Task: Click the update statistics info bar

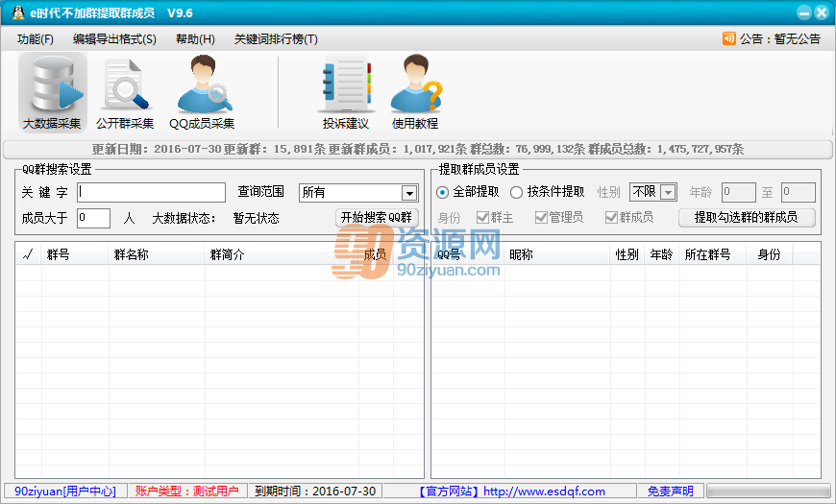Action: [x=417, y=149]
